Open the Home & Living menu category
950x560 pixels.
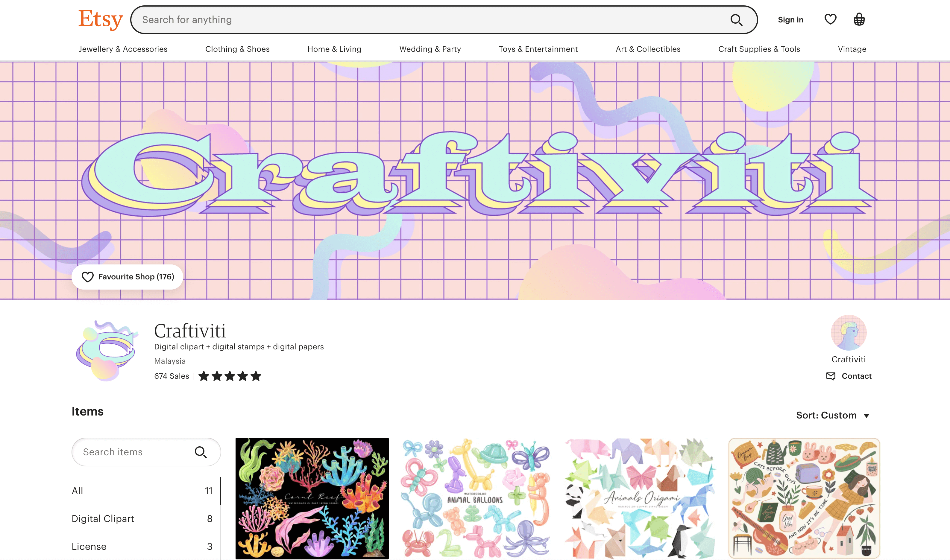[x=334, y=49]
